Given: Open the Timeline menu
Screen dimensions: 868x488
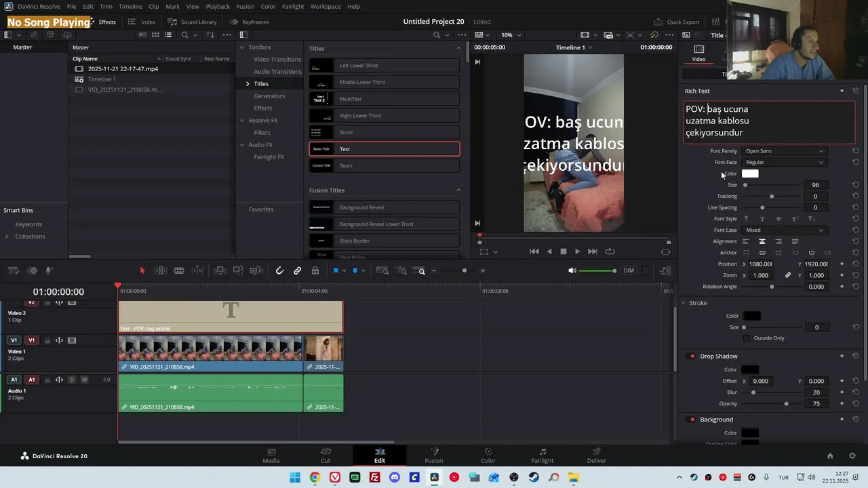Looking at the screenshot, I should pyautogui.click(x=130, y=6).
